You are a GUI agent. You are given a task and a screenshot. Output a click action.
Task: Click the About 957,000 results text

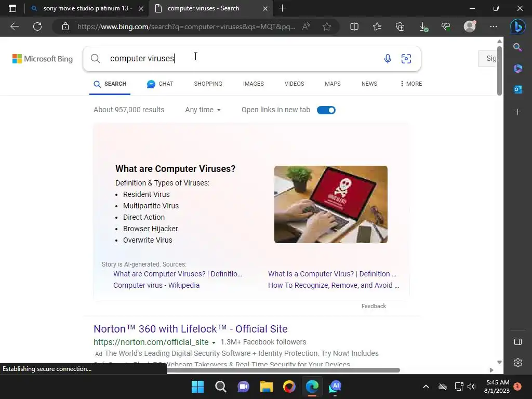129,110
